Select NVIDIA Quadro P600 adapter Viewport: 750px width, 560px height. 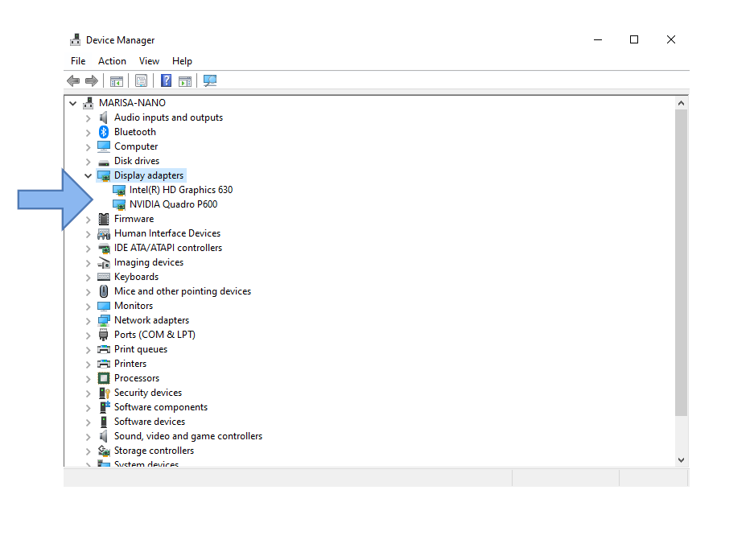click(x=173, y=204)
